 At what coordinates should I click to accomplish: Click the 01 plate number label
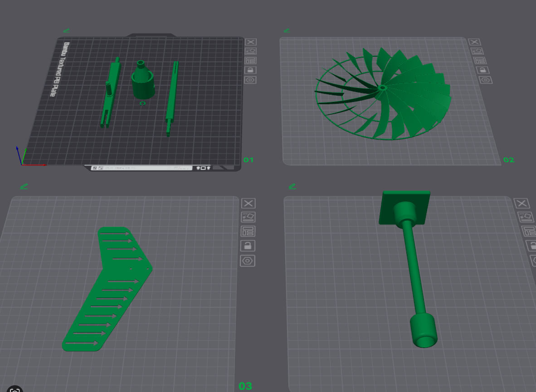[249, 160]
